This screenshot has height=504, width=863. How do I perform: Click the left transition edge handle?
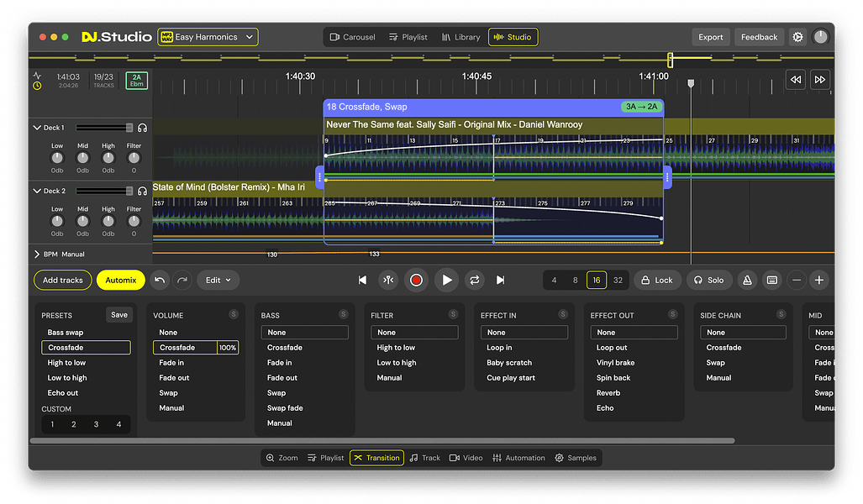[x=320, y=177]
